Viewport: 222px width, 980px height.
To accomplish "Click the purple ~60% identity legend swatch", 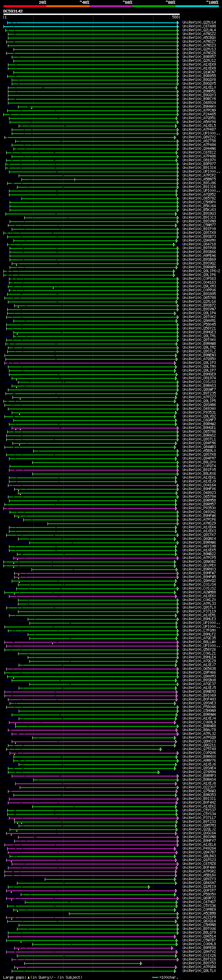I will 111,7.
